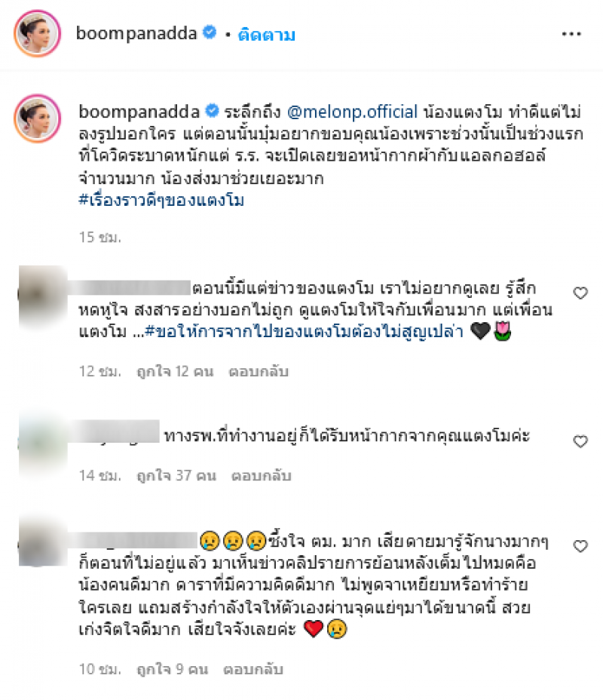
Task: Like the comment about hospital masks
Action: (580, 441)
